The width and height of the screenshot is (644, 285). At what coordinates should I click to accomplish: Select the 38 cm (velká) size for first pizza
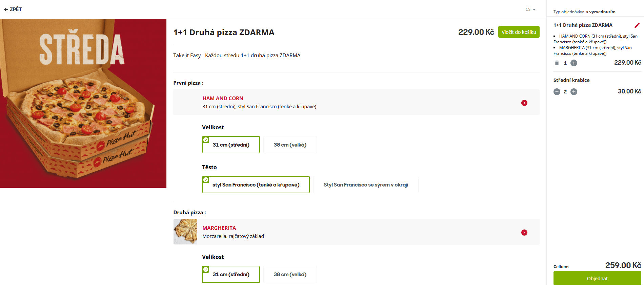[x=290, y=145]
